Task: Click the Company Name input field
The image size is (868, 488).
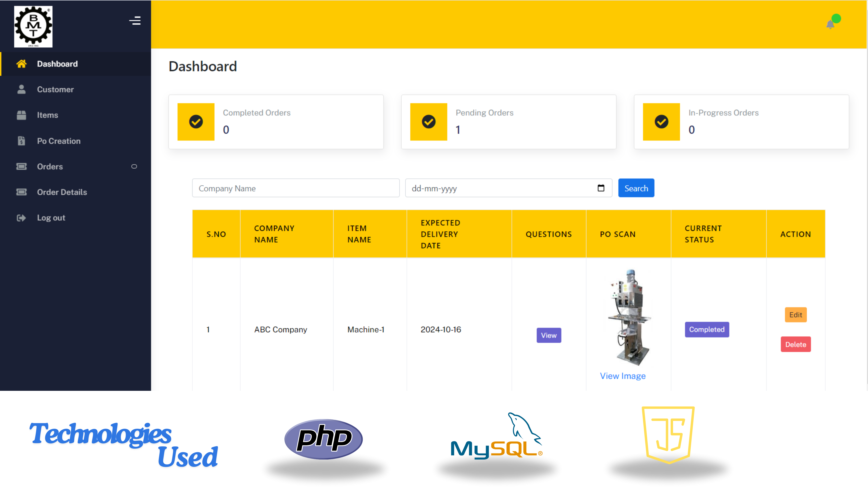Action: pos(295,188)
